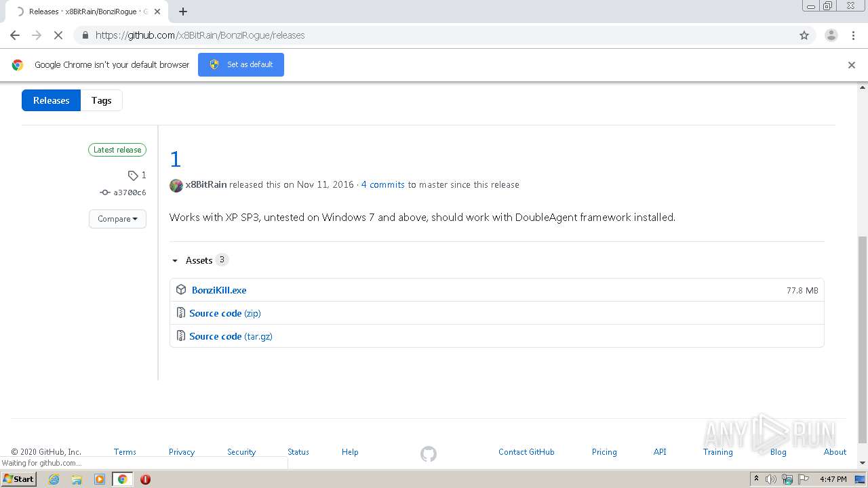Open a new browser tab with plus
Screen dimensions: 868x488
[x=183, y=11]
